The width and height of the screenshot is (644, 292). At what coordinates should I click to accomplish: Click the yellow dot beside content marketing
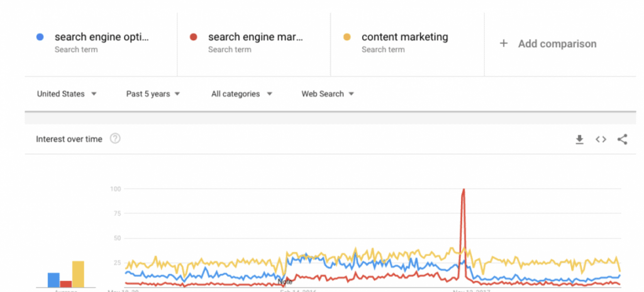347,37
